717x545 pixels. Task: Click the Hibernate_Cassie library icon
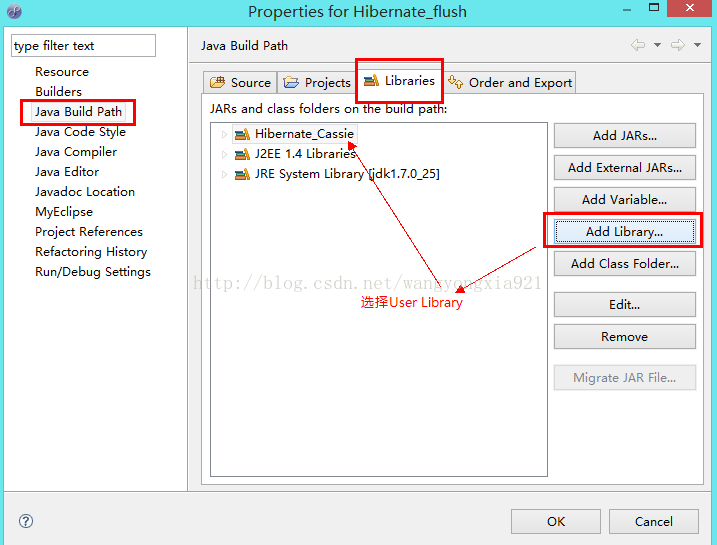242,134
